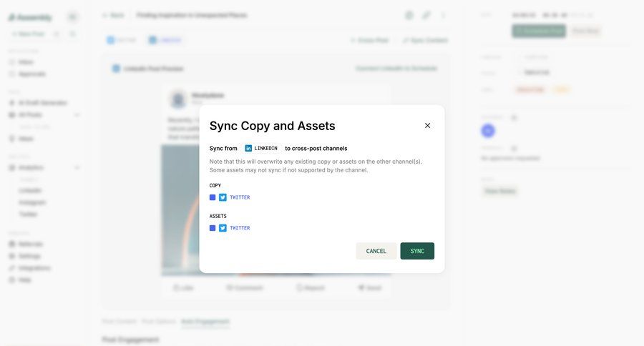Click the COPY section heading

215,186
